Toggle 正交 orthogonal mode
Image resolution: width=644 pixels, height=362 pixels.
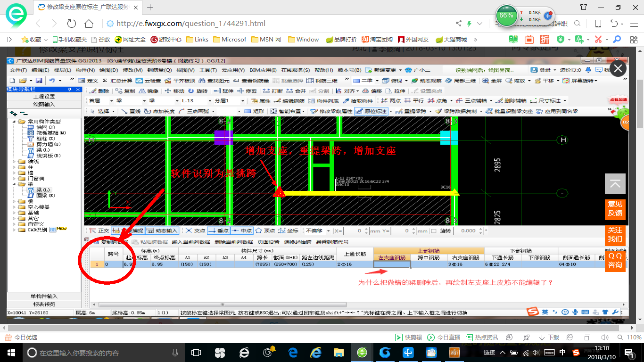[99, 230]
